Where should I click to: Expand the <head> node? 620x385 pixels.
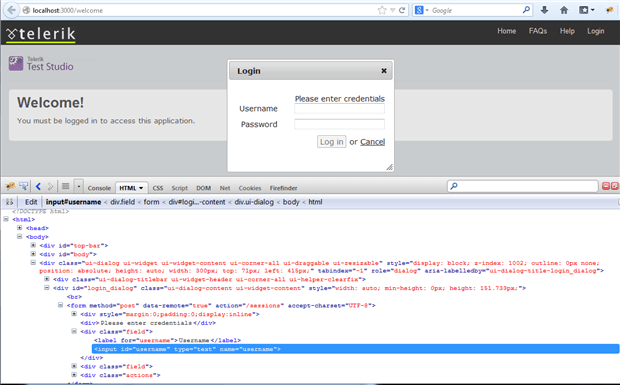click(19, 228)
